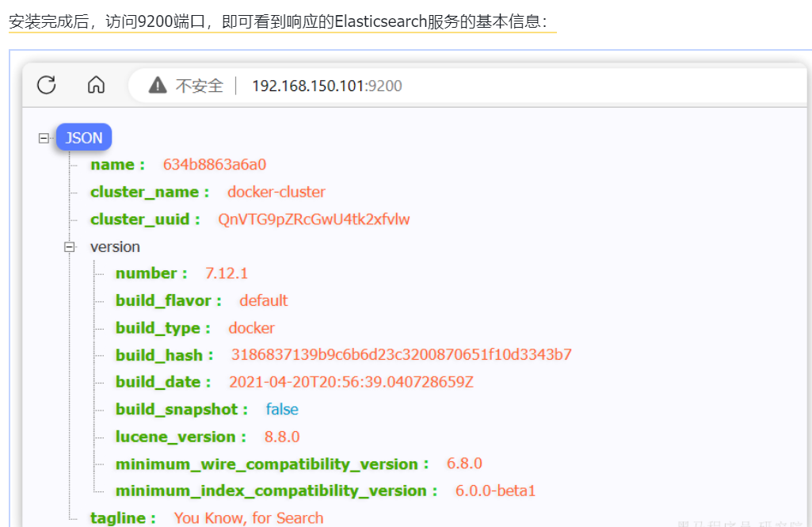
Task: Click the blue JSON badge
Action: [84, 137]
